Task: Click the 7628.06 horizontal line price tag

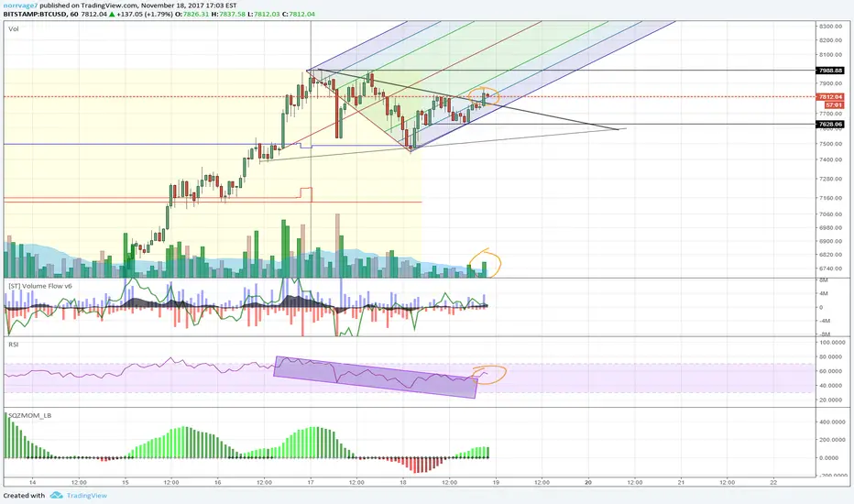Action: (830, 125)
